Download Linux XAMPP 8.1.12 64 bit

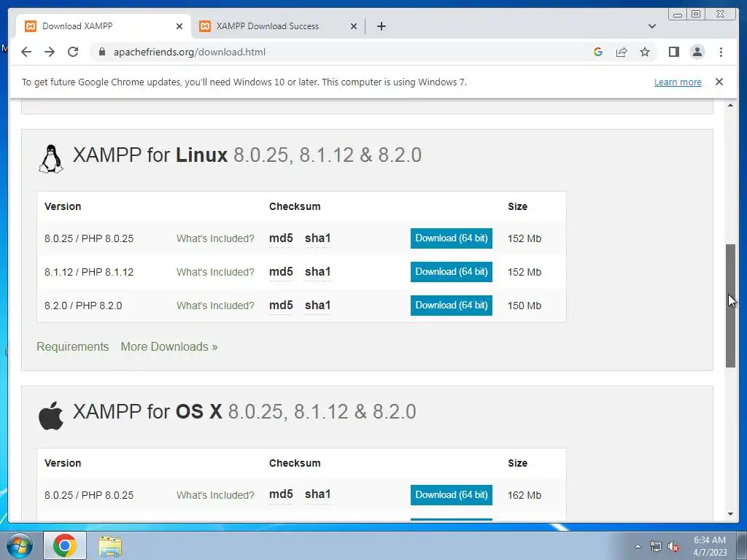point(451,271)
